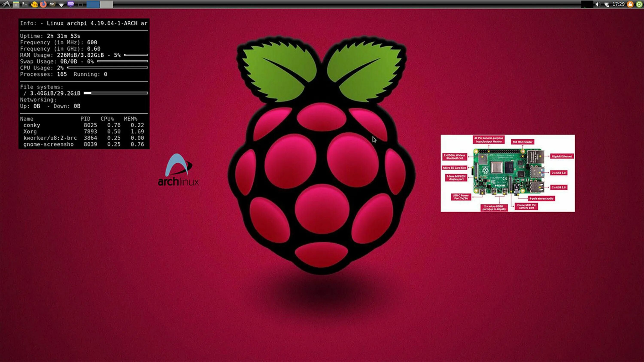
Task: Click the white downward triangle panel icon
Action: pyautogui.click(x=61, y=5)
